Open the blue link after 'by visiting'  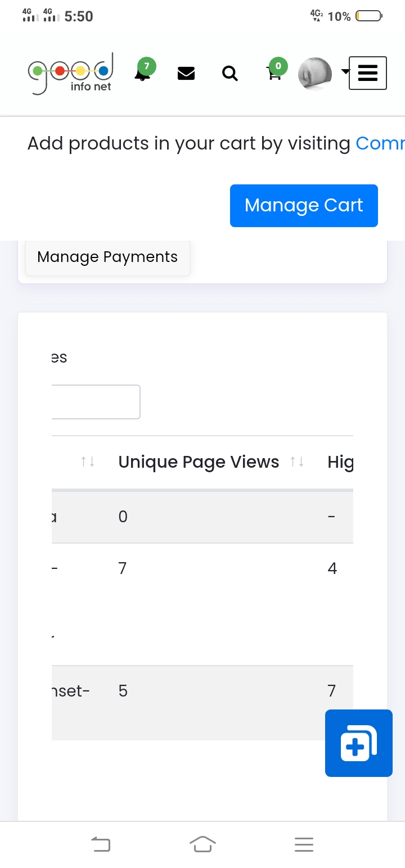(380, 144)
